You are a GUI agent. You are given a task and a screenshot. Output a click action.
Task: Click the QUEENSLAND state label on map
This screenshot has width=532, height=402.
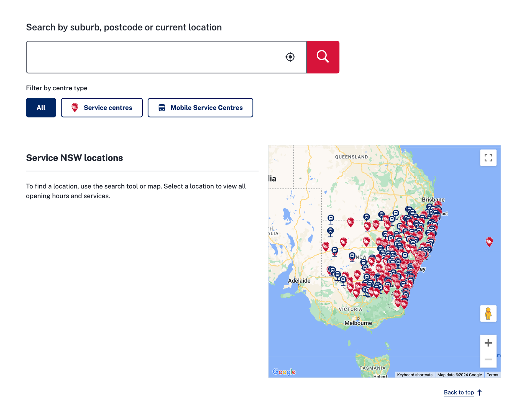351,157
